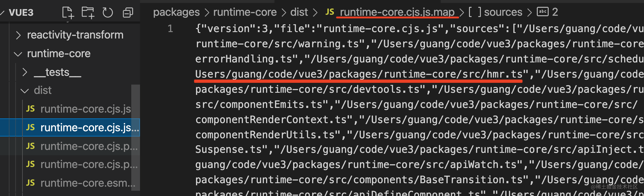The height and width of the screenshot is (196, 644).
Task: Click the JS icon beside runtime-core.cjs.js
Action: [x=30, y=109]
